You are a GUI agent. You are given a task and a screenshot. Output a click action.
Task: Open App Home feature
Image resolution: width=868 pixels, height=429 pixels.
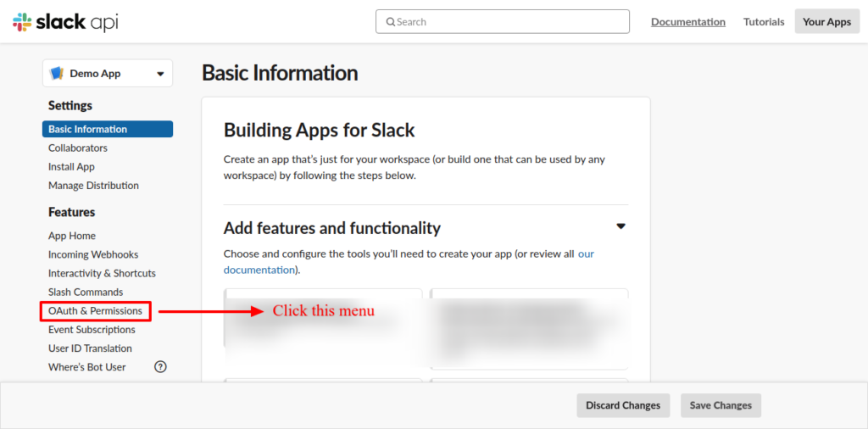(72, 236)
